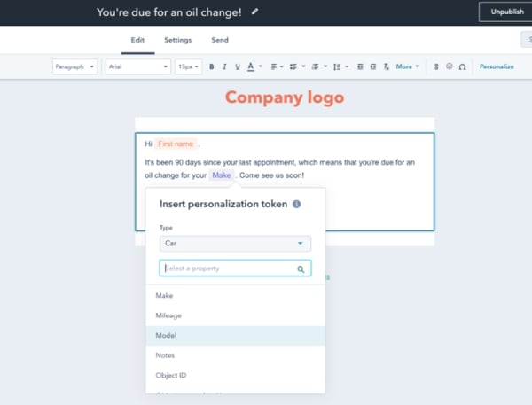532x405 pixels.
Task: Open the token info icon
Action: point(296,204)
